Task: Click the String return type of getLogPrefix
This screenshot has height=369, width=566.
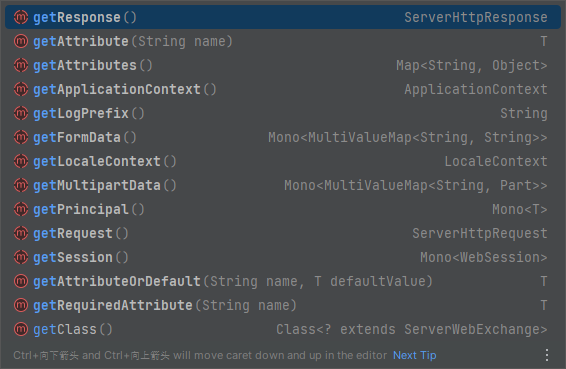Action: [x=523, y=113]
